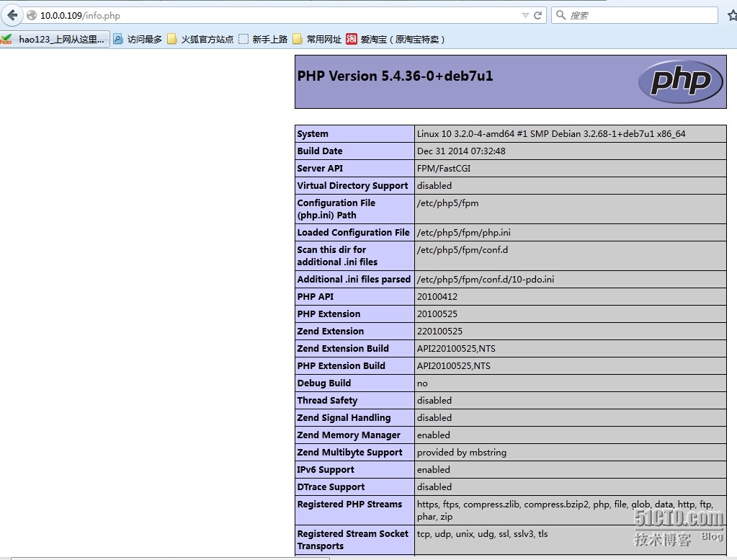Image resolution: width=737 pixels, height=560 pixels.
Task: Click the Reload page icon in address bar
Action: click(537, 16)
